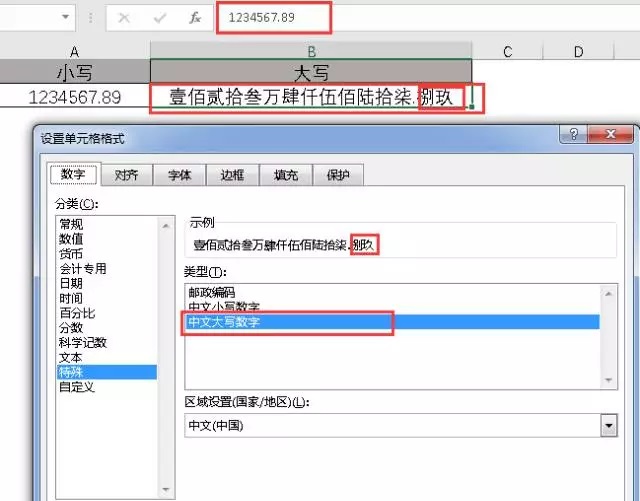Choose 中文大写数字 in the type list
This screenshot has height=501, width=640.
click(392, 322)
